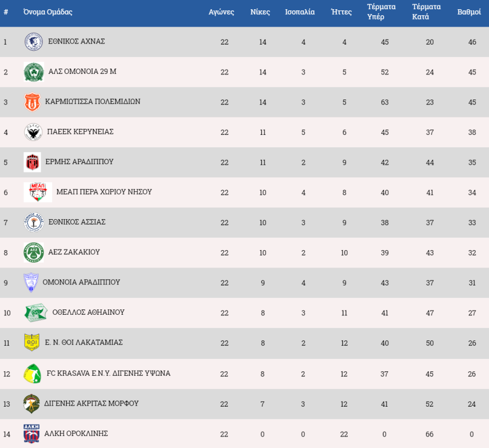Sort by the Τέρματα Υπέρ header
Screen dimensions: 489x448
381,12
